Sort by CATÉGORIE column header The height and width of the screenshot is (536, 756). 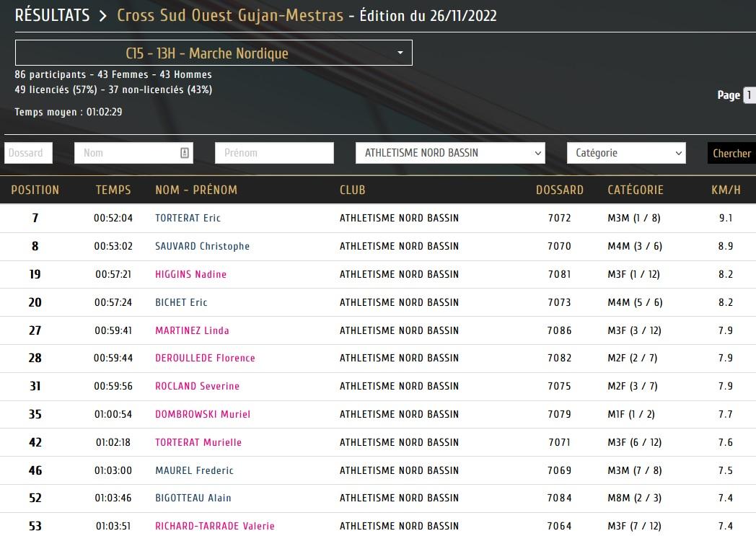tap(636, 190)
